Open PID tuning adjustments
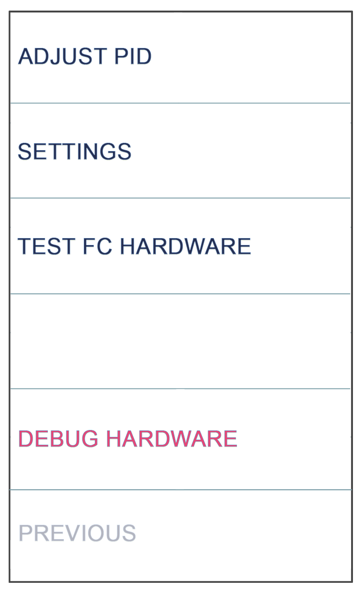 pos(180,57)
